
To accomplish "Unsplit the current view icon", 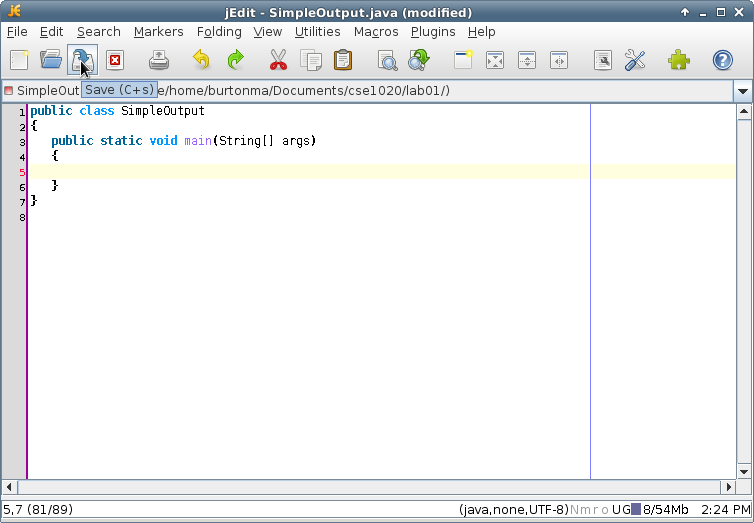I will (x=495, y=60).
